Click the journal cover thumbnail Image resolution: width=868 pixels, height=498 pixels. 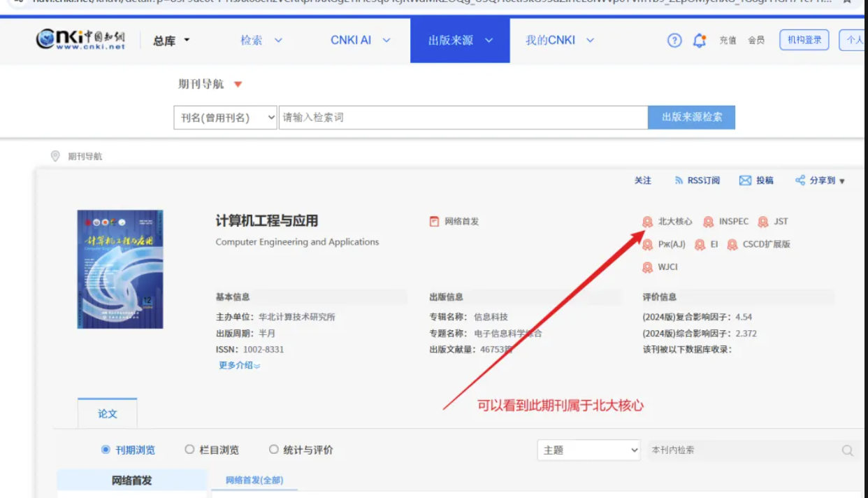pos(120,269)
